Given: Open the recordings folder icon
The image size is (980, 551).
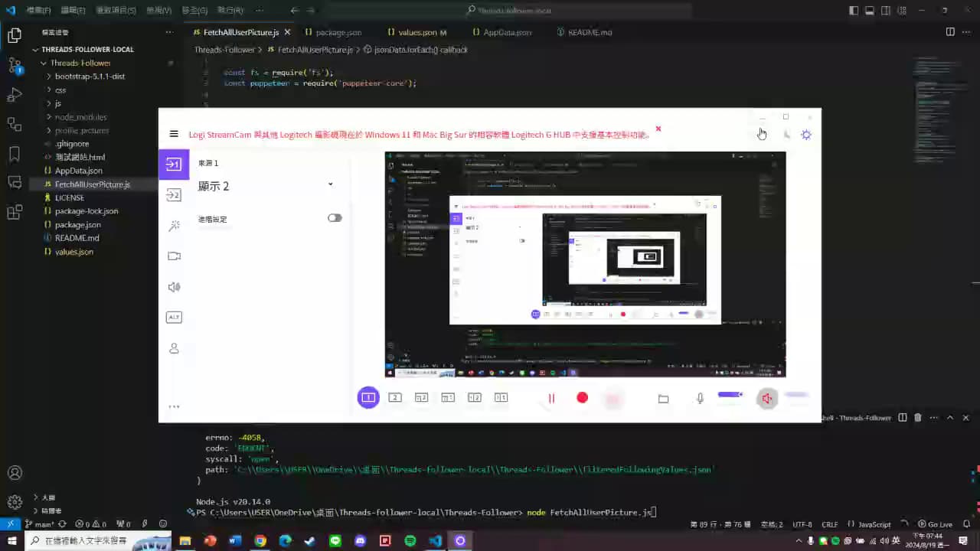Looking at the screenshot, I should click(663, 399).
